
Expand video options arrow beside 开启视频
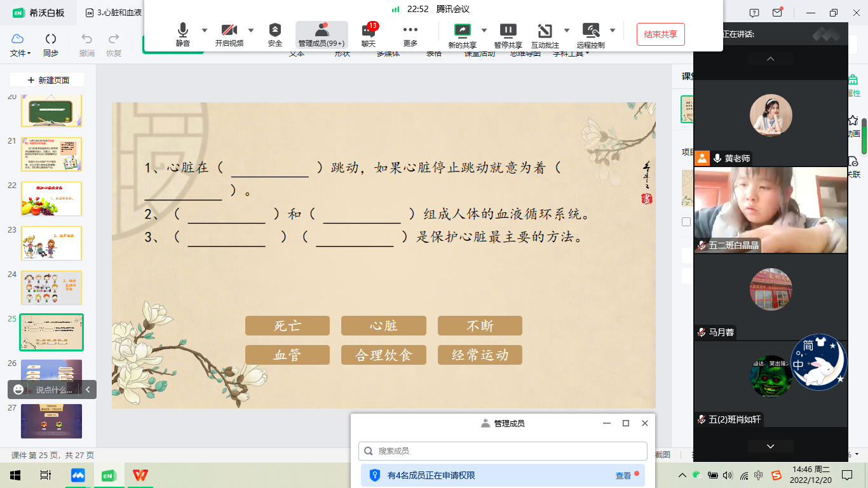(x=251, y=30)
